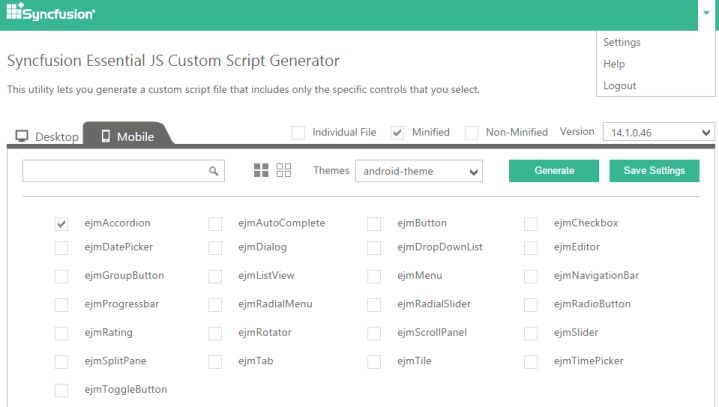This screenshot has height=407, width=719.
Task: Click the 'Version' label text
Action: [x=577, y=132]
